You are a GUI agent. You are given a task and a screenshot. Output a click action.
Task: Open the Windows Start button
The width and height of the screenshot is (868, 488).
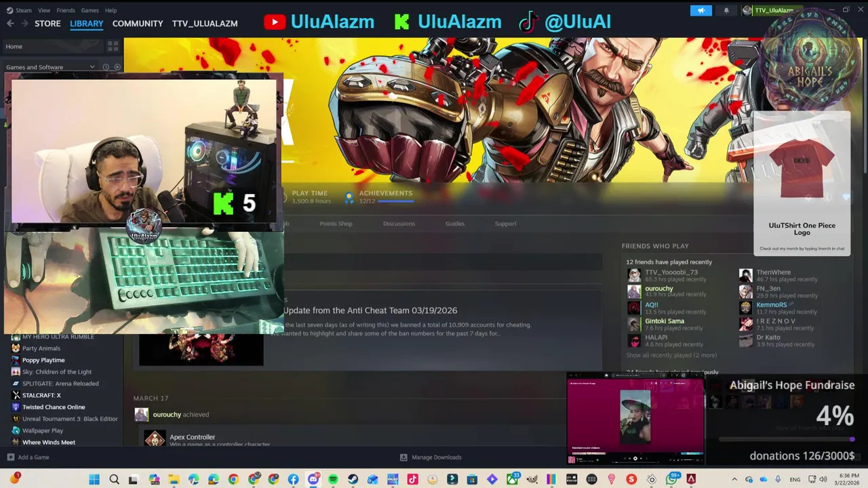(x=94, y=479)
